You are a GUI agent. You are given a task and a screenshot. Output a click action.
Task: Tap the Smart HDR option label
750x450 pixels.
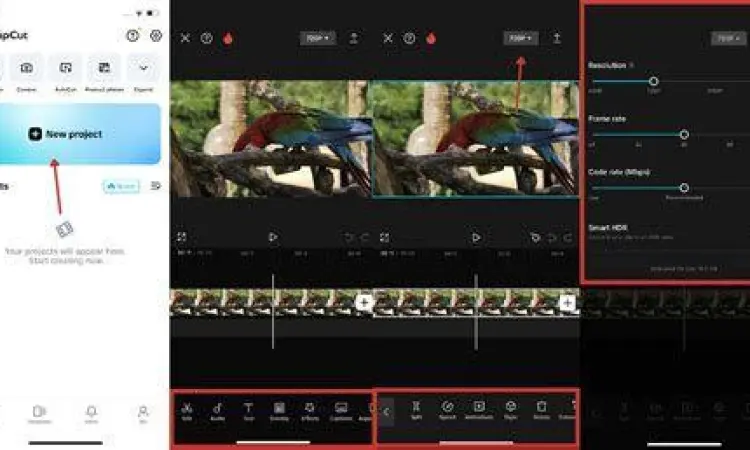pyautogui.click(x=608, y=228)
